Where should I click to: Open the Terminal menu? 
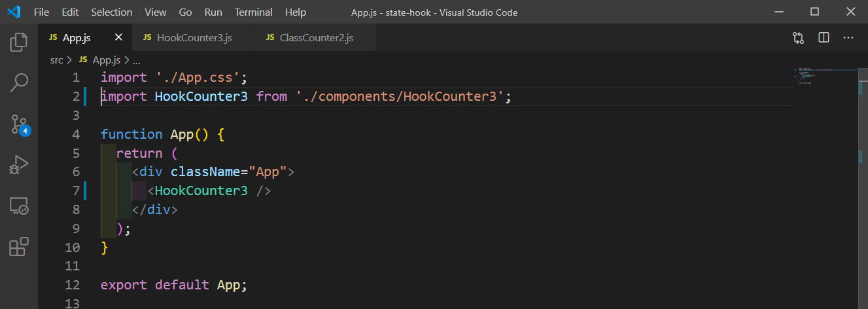click(x=254, y=12)
